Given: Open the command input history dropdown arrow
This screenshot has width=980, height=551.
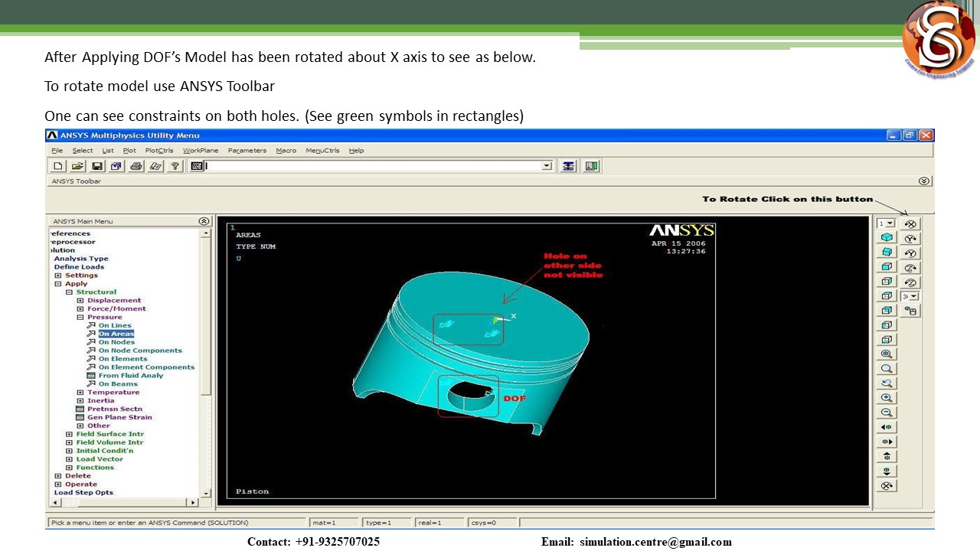Looking at the screenshot, I should click(547, 166).
